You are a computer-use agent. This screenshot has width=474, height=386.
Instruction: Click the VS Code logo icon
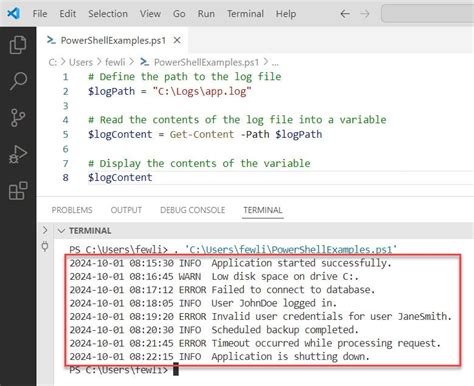point(13,14)
